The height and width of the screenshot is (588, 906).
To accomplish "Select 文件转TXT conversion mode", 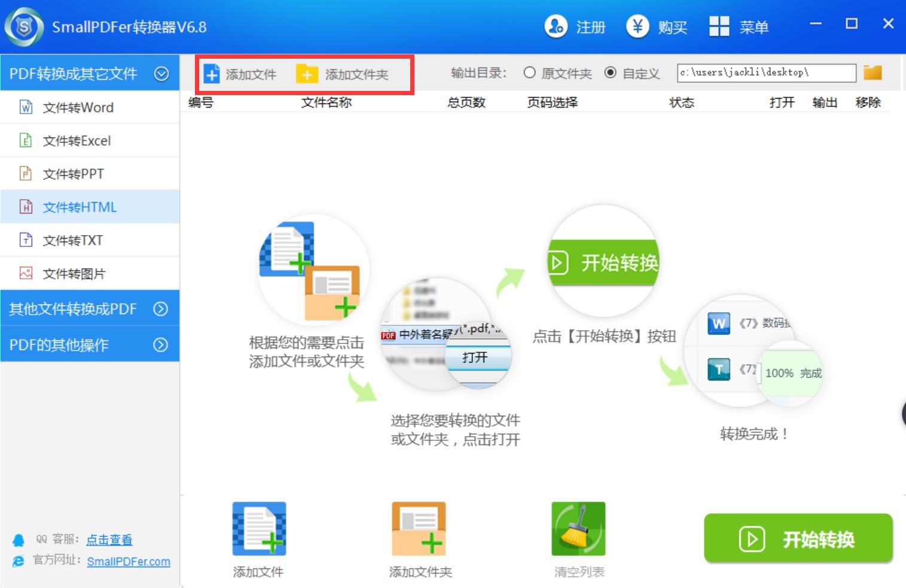I will pos(90,240).
